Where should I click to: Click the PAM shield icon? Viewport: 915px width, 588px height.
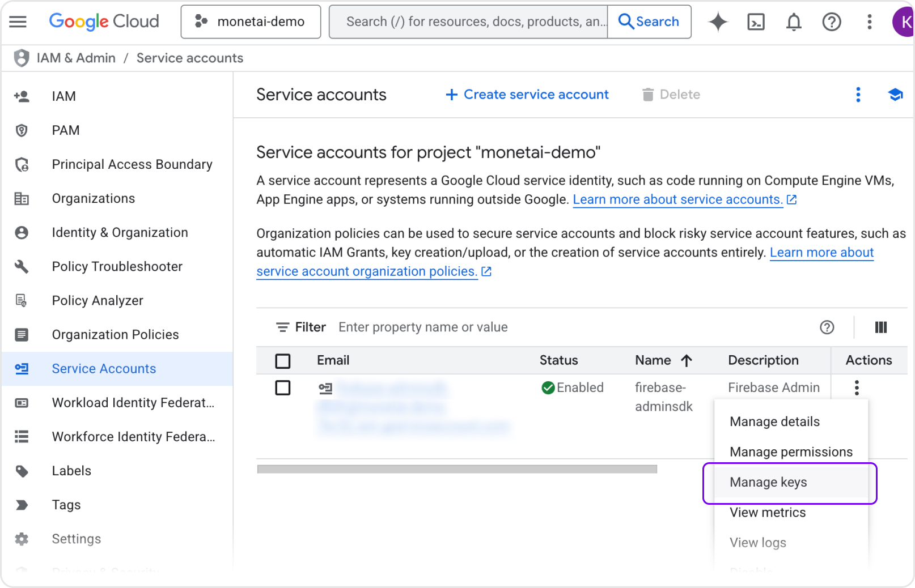click(22, 130)
